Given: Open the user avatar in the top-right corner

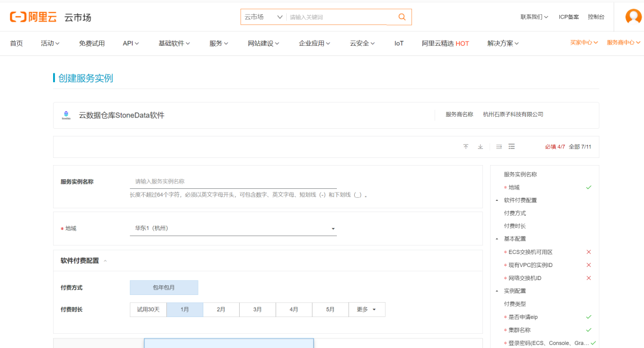Looking at the screenshot, I should [633, 17].
